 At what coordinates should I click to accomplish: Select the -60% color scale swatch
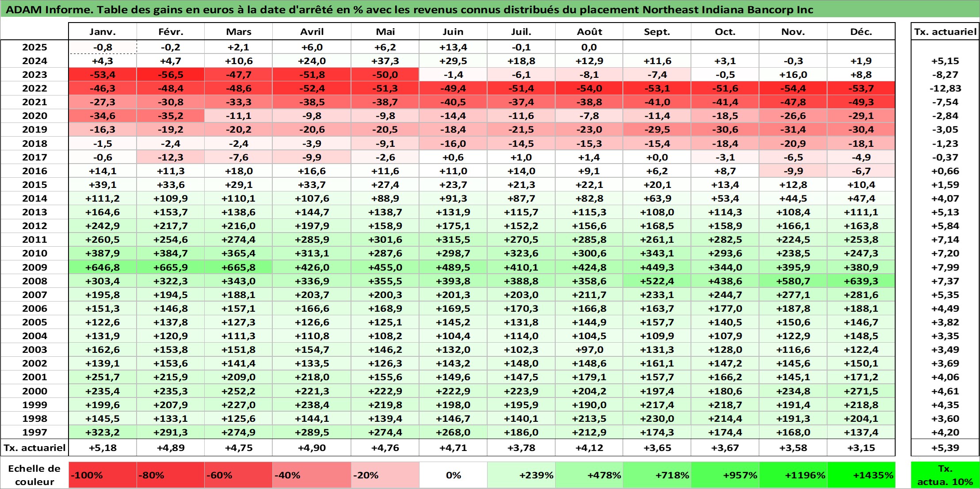pos(239,475)
